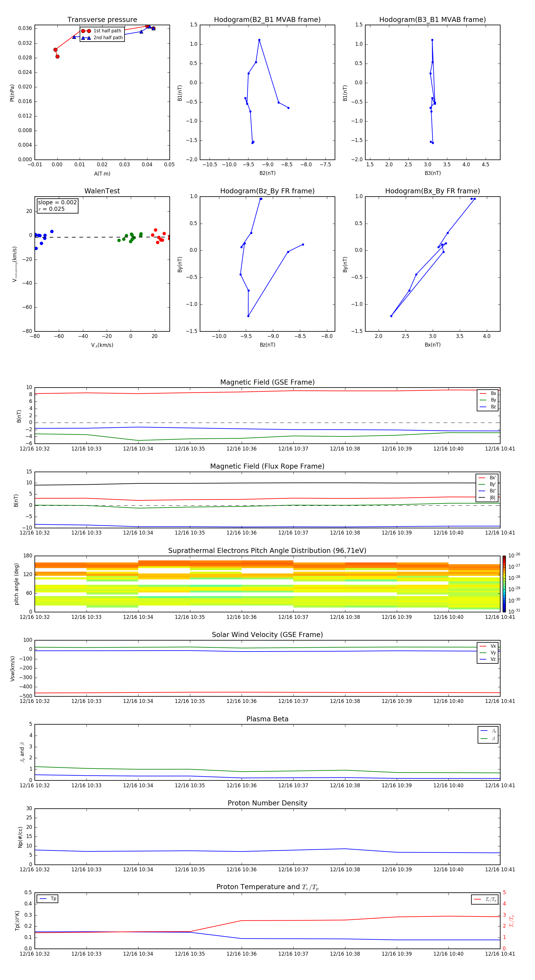Viewport: 535px width, 980px height.
Task: Click the '10^-31' colorbar tick label
Action: [514, 611]
